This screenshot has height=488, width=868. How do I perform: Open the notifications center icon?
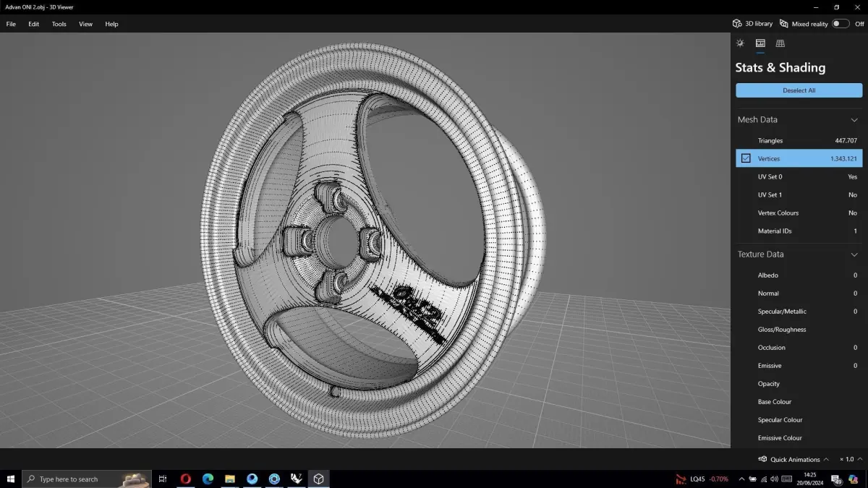[x=836, y=479]
